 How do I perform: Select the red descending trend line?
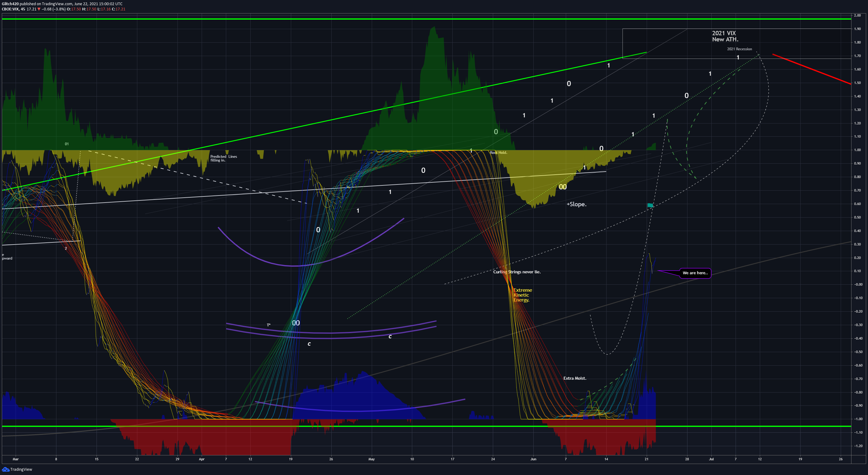point(812,69)
